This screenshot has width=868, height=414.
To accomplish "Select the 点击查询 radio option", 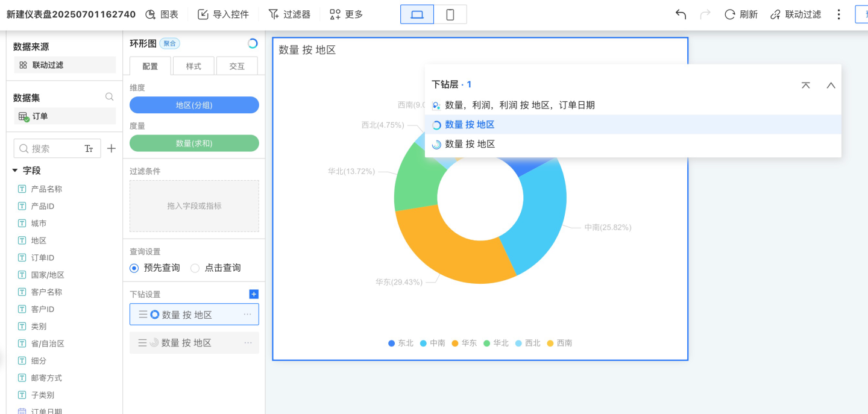I will [195, 268].
